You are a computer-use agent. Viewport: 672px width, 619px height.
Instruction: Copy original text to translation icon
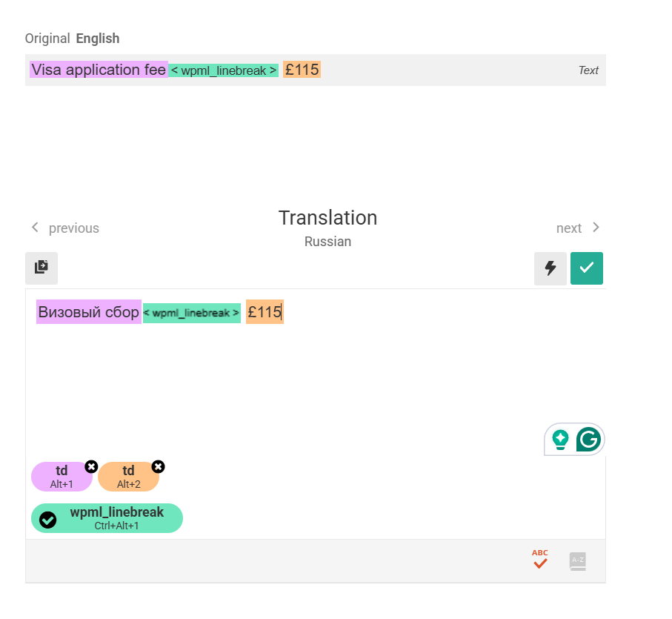pyautogui.click(x=41, y=268)
